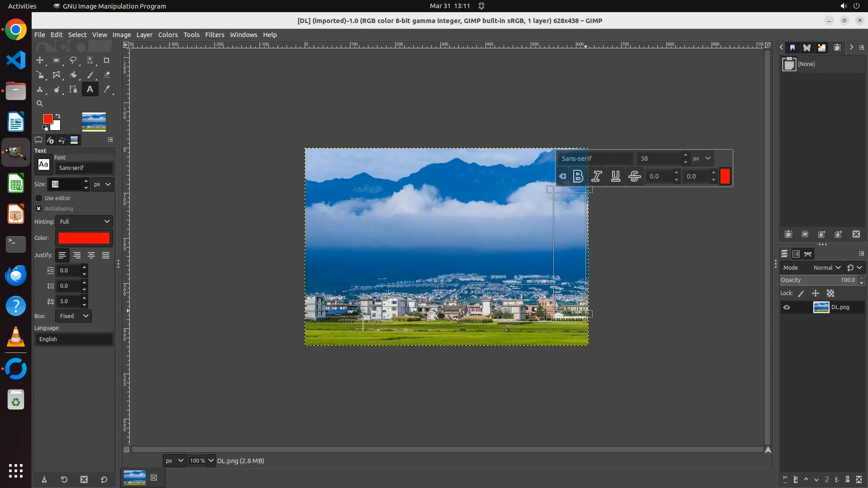868x488 pixels.
Task: Hide the DL.png layer with eye icon
Action: tap(787, 307)
